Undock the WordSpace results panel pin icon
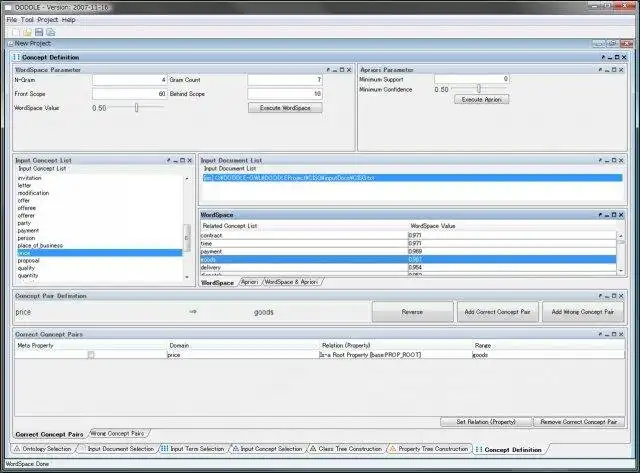This screenshot has height=473, width=640. [x=600, y=215]
